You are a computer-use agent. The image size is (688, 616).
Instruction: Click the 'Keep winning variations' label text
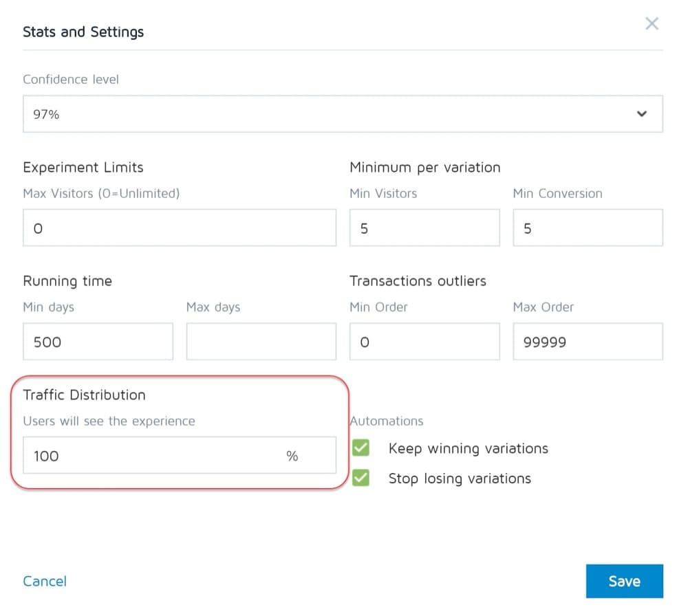[468, 449]
